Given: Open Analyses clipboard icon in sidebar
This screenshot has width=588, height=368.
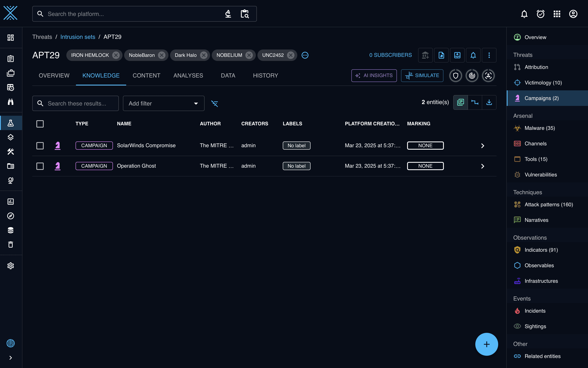Looking at the screenshot, I should [x=10, y=59].
